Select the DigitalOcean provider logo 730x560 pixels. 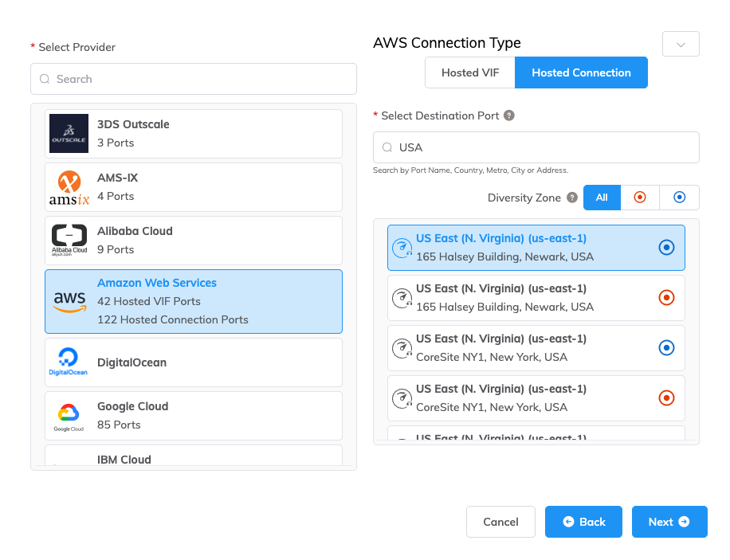pos(69,362)
